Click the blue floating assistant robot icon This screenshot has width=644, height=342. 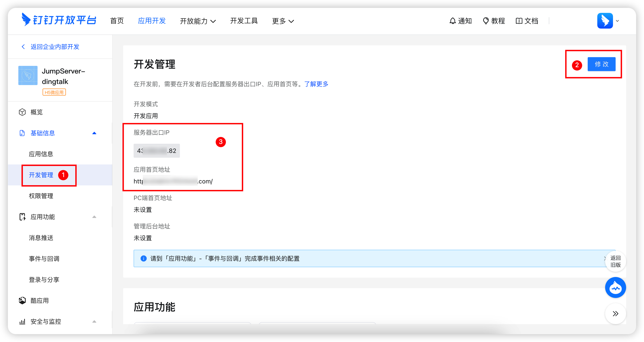tap(615, 287)
